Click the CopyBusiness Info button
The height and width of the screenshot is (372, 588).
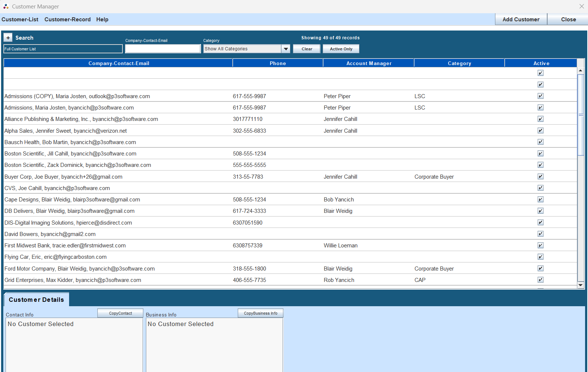261,313
